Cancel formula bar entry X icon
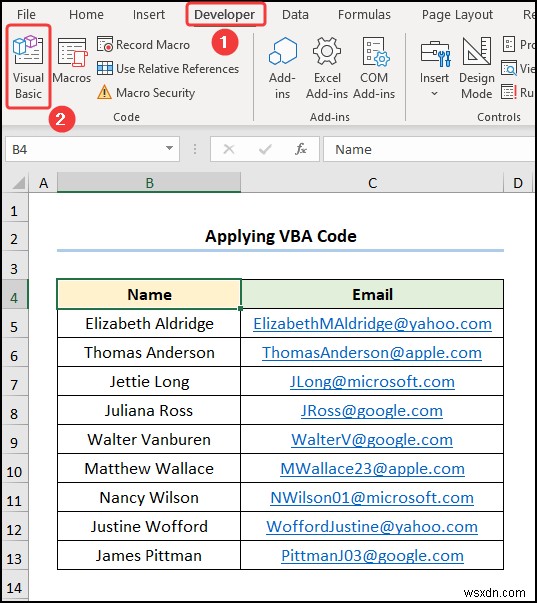This screenshot has width=537, height=603. (229, 149)
